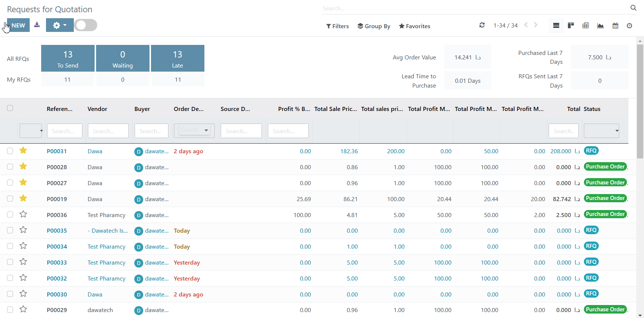Click the 13 Late card

pyautogui.click(x=178, y=58)
